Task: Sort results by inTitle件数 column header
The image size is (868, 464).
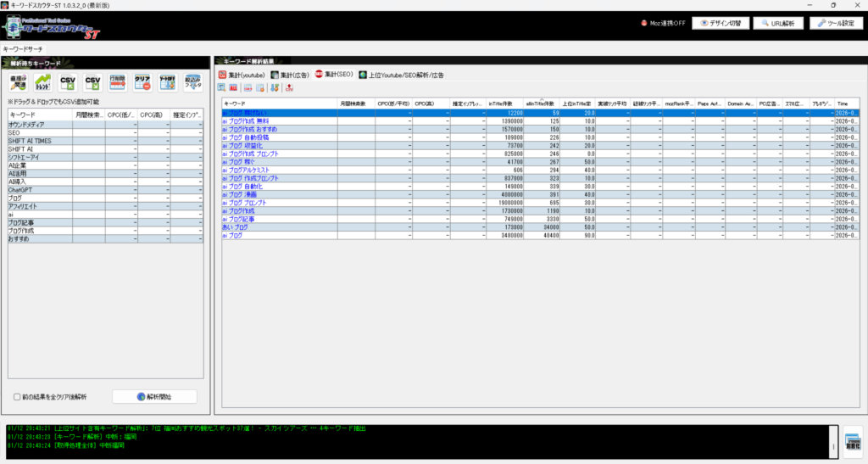Action: (x=505, y=103)
